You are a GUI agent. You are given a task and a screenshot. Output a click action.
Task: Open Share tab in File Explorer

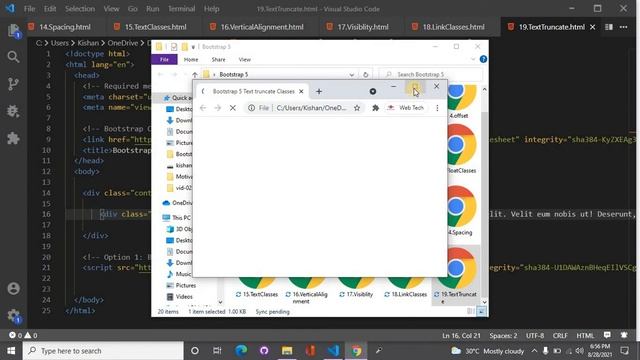[x=218, y=60]
